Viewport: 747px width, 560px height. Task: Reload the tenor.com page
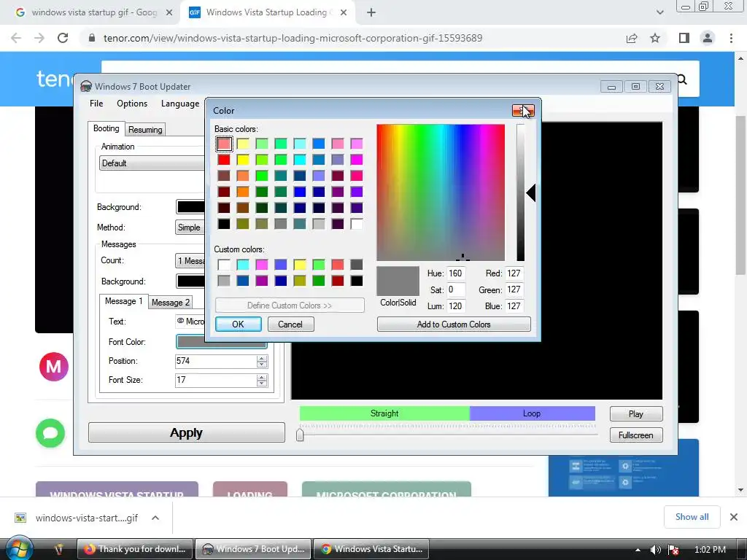click(63, 38)
